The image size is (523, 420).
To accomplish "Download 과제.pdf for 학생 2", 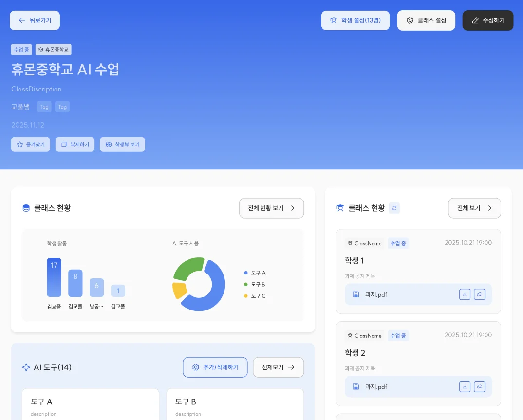I will (465, 387).
